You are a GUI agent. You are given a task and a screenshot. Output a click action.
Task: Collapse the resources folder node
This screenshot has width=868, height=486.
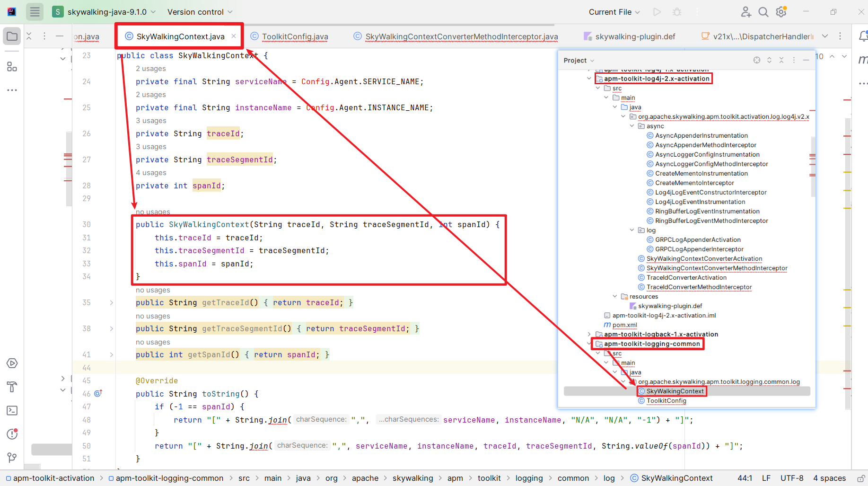coord(614,296)
